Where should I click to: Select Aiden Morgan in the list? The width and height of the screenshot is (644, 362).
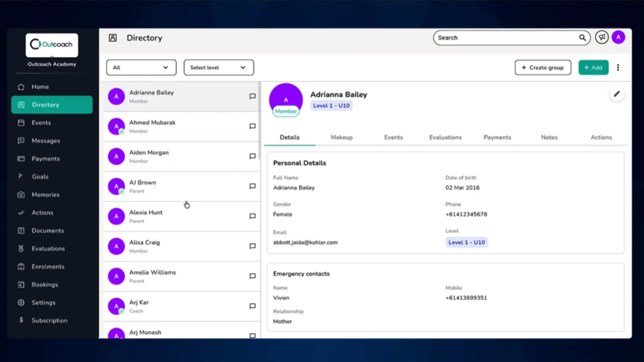[x=181, y=157]
